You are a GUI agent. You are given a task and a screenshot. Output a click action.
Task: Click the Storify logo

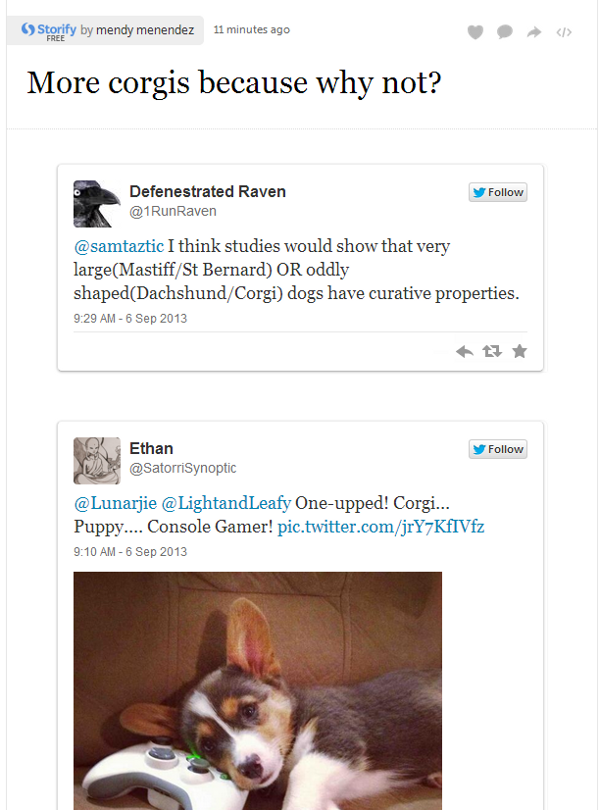(x=49, y=30)
